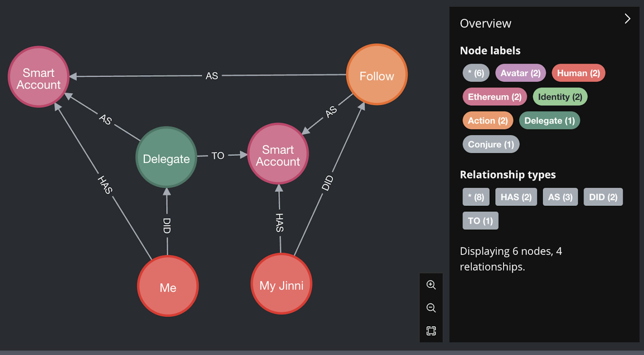Toggle the Avatar (2) node label filter
Viewport: 644px width, 355px height.
[x=520, y=73]
